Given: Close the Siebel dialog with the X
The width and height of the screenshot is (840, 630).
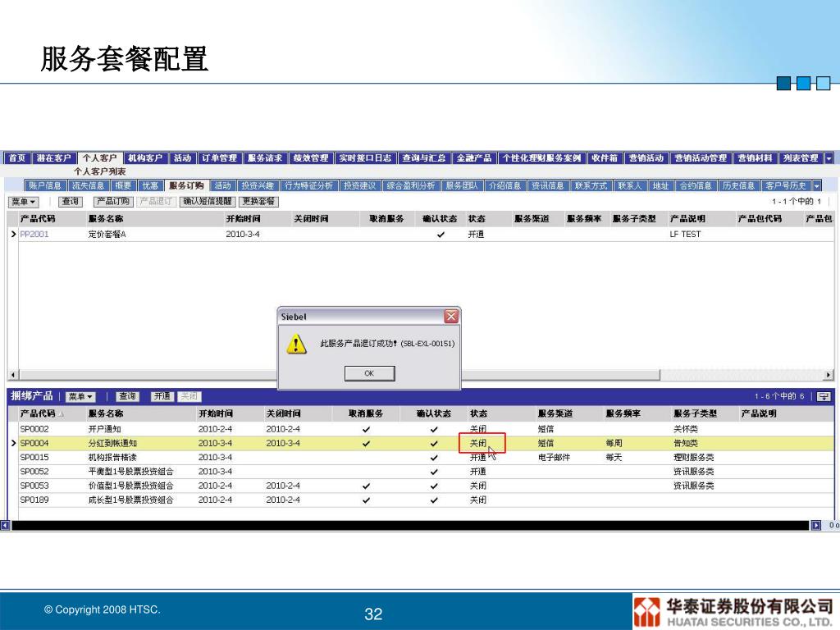Looking at the screenshot, I should 451,317.
